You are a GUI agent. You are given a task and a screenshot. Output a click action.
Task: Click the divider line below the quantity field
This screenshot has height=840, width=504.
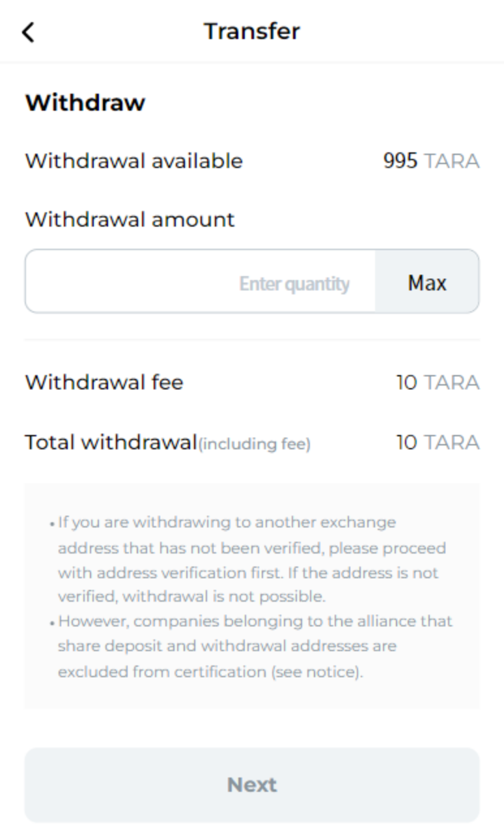[252, 340]
